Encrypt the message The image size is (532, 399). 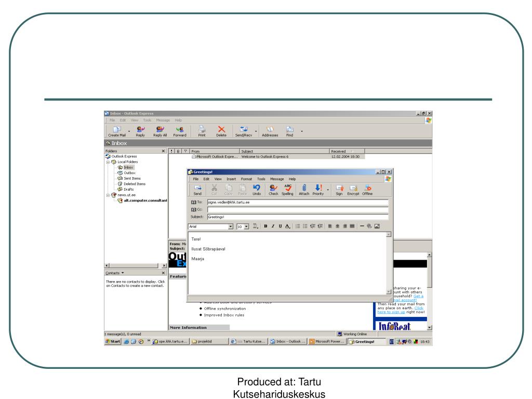(353, 190)
